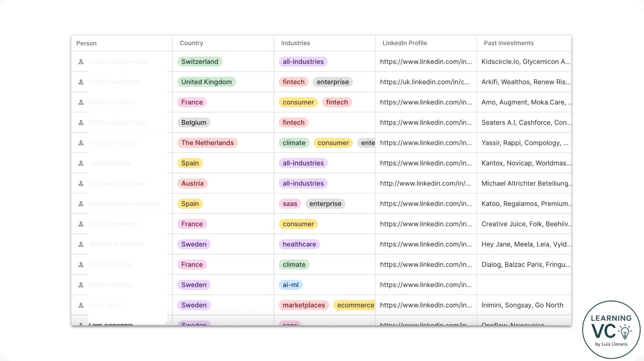Open the LinkedIn link in The Netherlands row
Viewport: 644px width, 361px height.
pyautogui.click(x=426, y=143)
